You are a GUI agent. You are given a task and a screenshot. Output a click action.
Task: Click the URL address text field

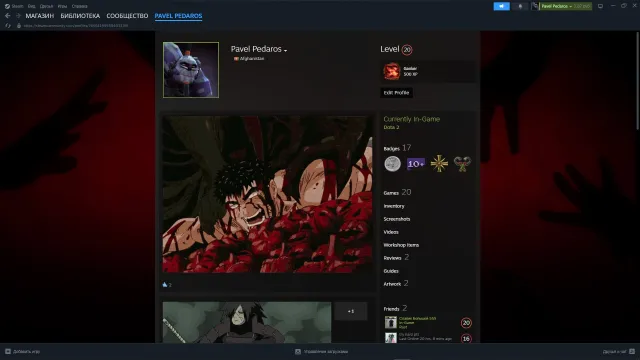point(76,26)
